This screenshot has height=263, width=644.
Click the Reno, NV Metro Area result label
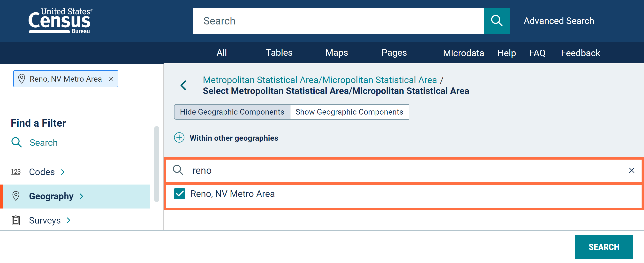[x=233, y=194]
